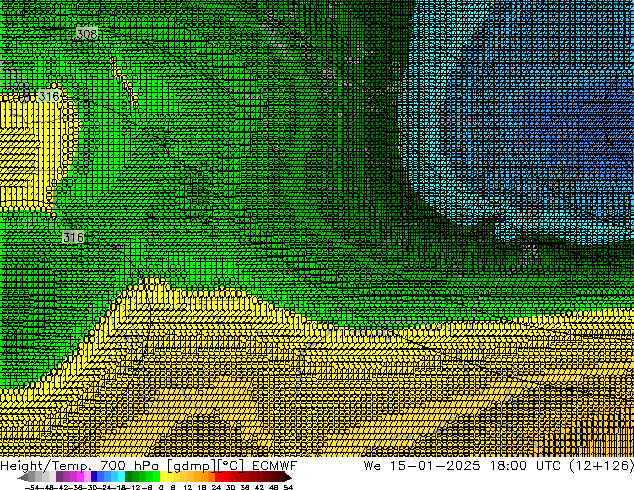The width and height of the screenshot is (634, 490).
Task: Select the bright green legend swatch
Action: click(156, 477)
